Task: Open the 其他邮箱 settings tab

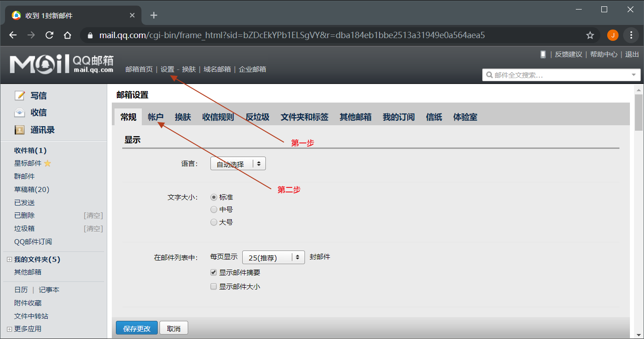Action: click(355, 117)
